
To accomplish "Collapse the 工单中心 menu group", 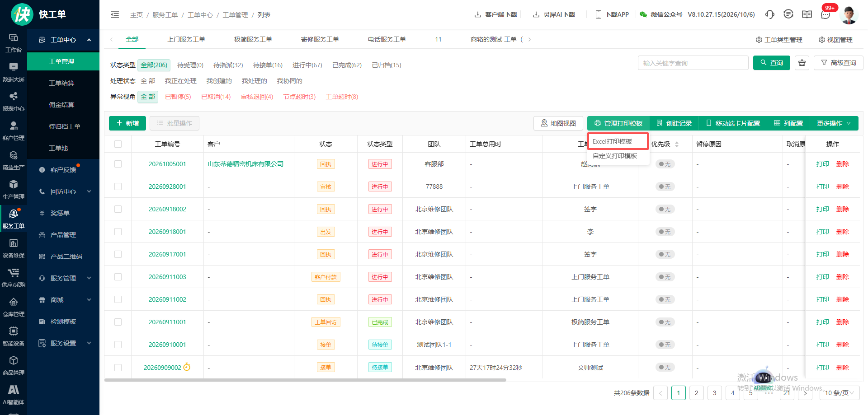I will (x=63, y=40).
